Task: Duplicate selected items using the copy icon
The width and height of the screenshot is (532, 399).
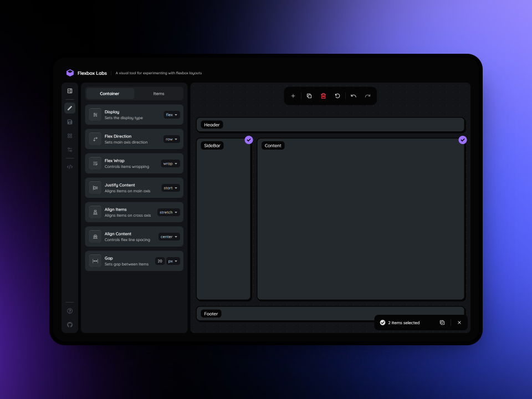Action: (309, 96)
